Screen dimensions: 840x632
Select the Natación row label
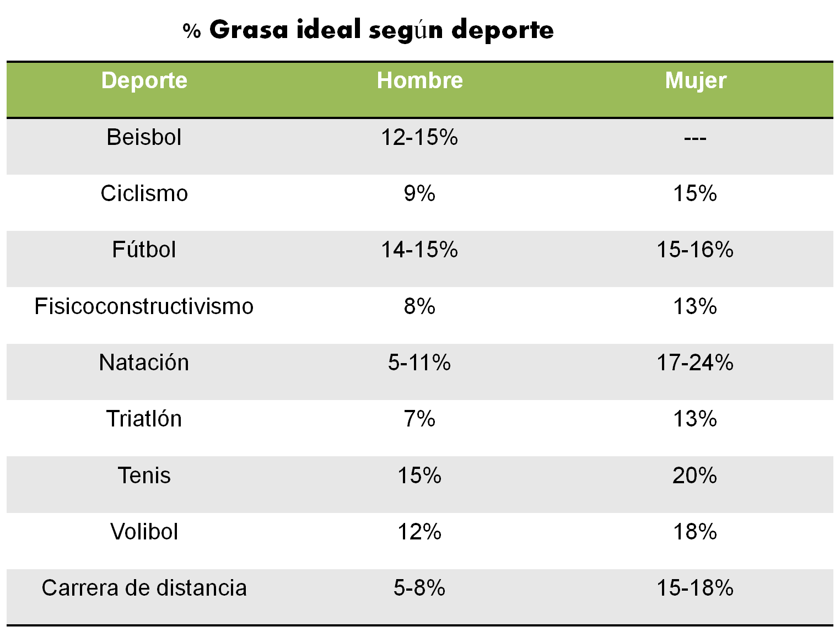144,363
